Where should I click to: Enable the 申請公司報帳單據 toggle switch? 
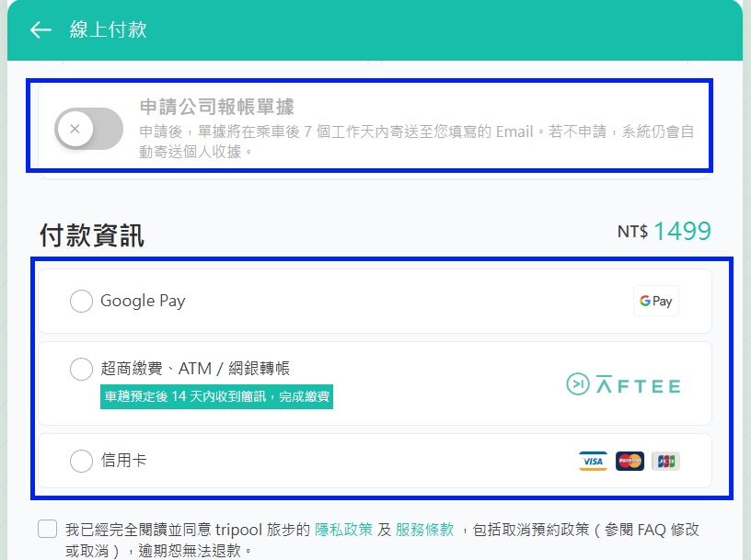tap(88, 130)
